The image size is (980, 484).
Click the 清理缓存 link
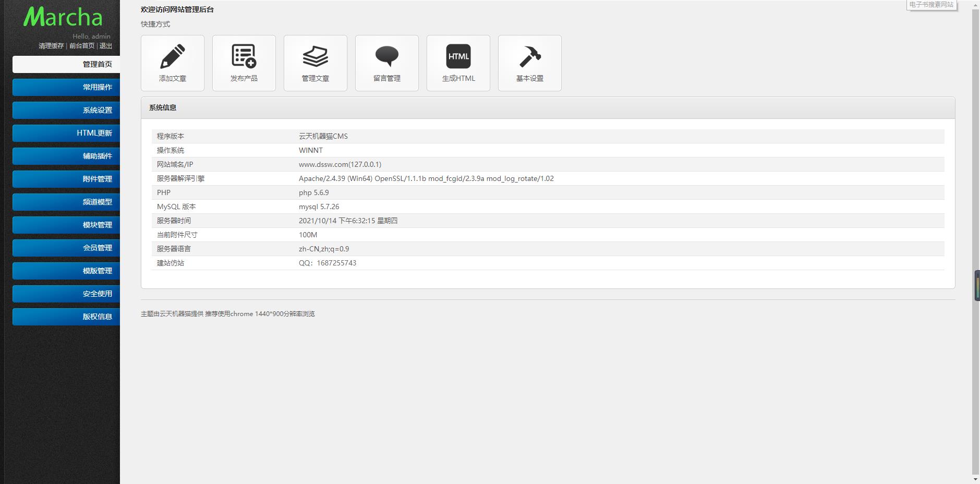(51, 46)
